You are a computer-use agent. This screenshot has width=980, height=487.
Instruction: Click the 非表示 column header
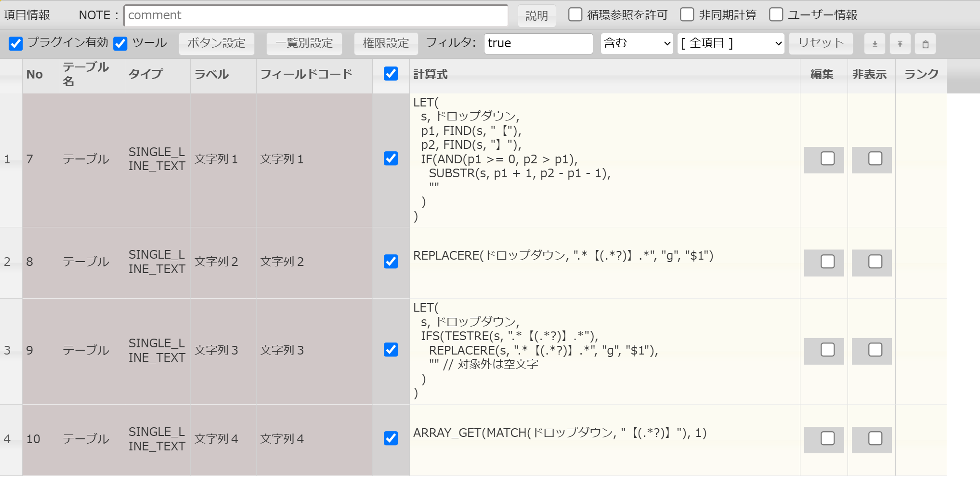[x=871, y=76]
